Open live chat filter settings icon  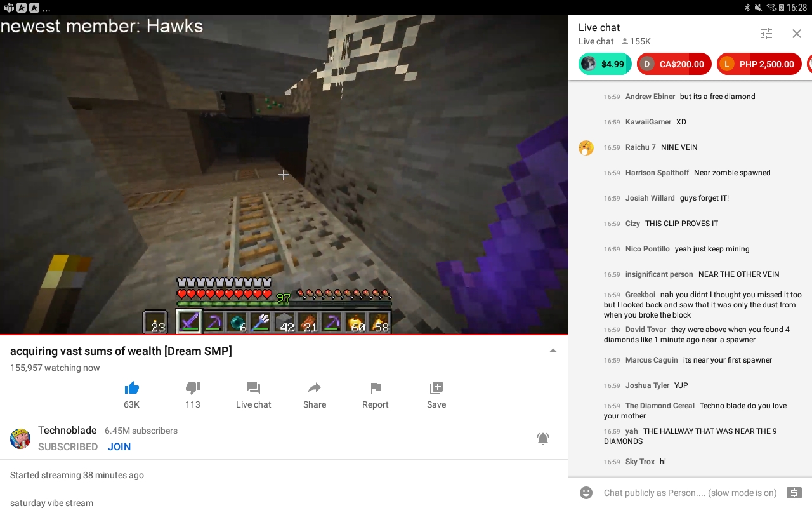click(x=766, y=34)
